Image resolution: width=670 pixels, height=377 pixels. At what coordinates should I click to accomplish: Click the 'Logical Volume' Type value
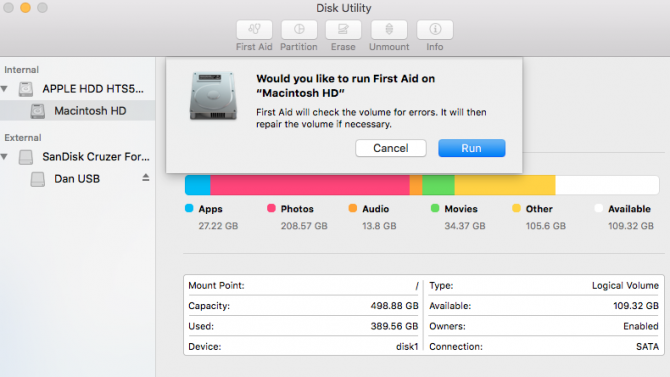tap(625, 286)
